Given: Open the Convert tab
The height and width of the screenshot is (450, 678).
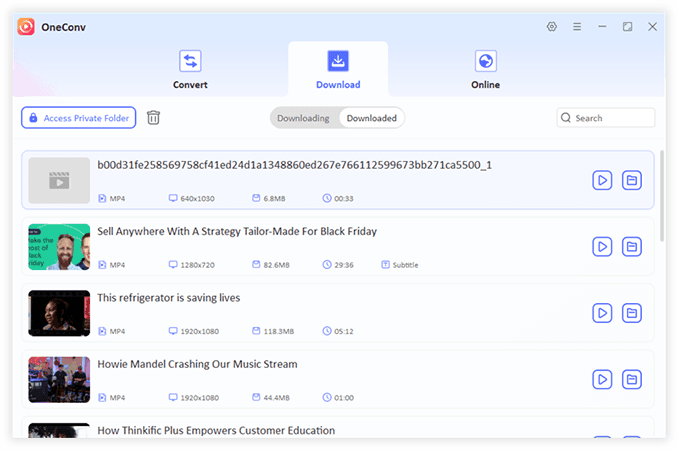Looking at the screenshot, I should click(x=190, y=70).
